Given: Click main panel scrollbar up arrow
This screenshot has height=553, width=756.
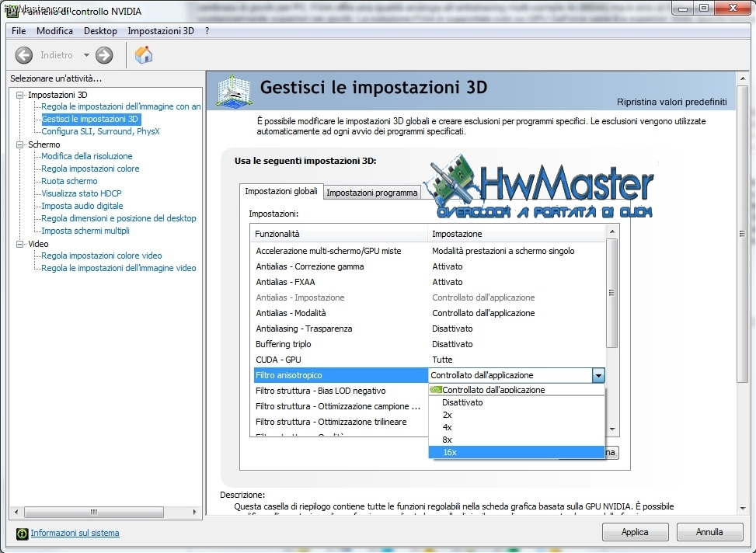Looking at the screenshot, I should point(743,78).
